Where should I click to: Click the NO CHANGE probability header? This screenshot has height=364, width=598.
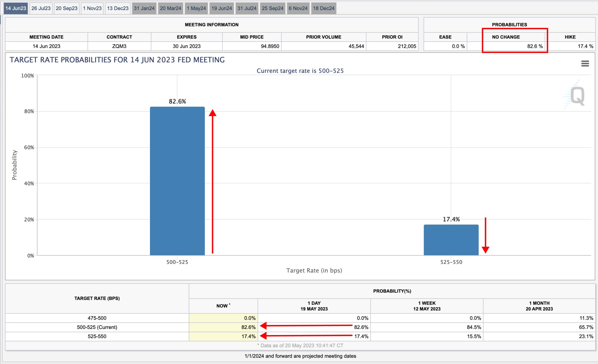point(506,37)
